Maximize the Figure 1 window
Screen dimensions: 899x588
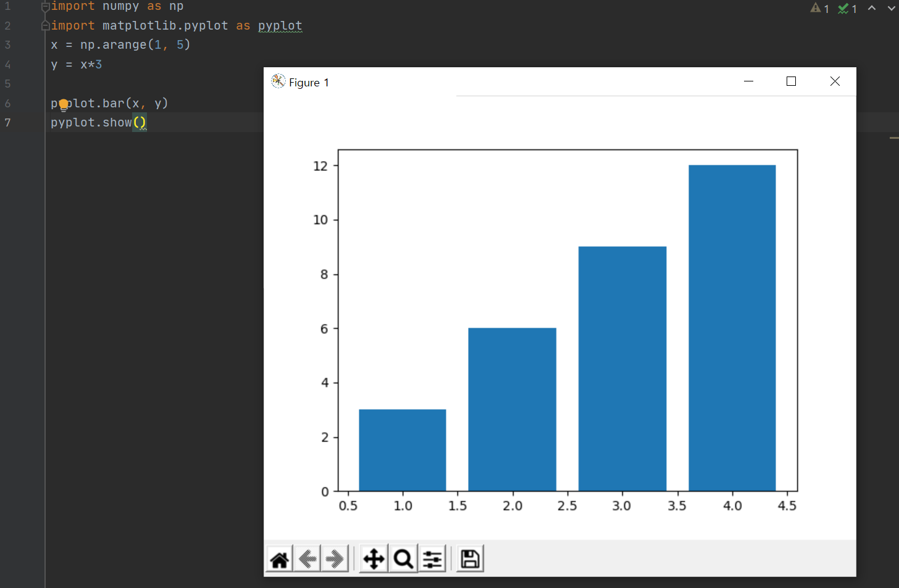791,81
